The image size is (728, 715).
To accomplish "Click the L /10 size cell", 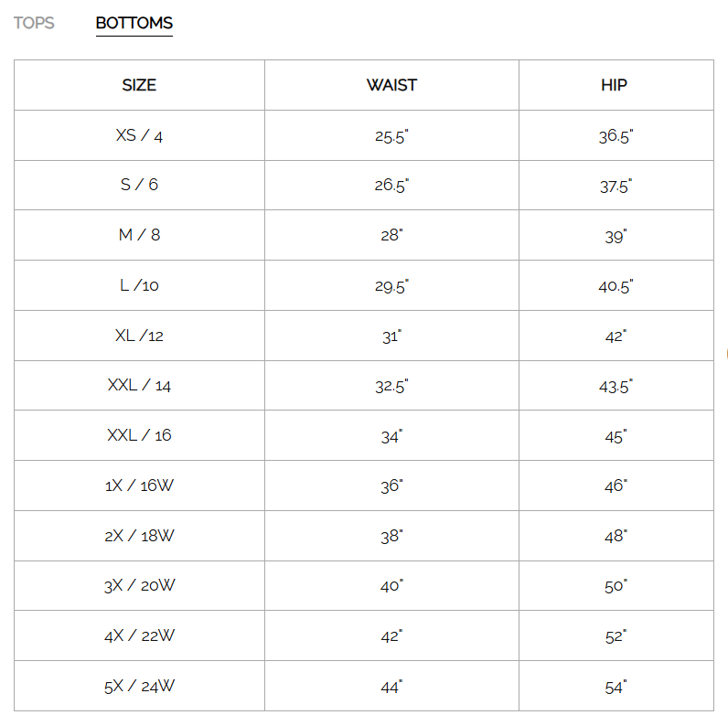I will 139,285.
